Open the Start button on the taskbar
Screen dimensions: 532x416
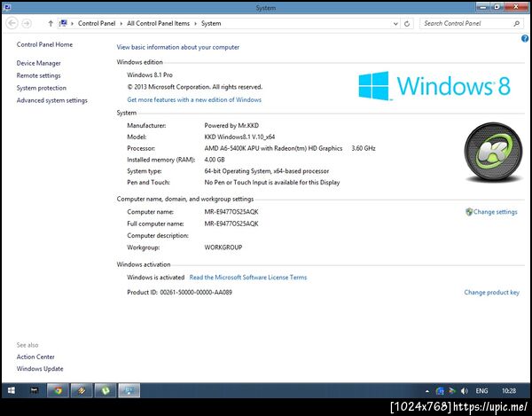coord(12,390)
